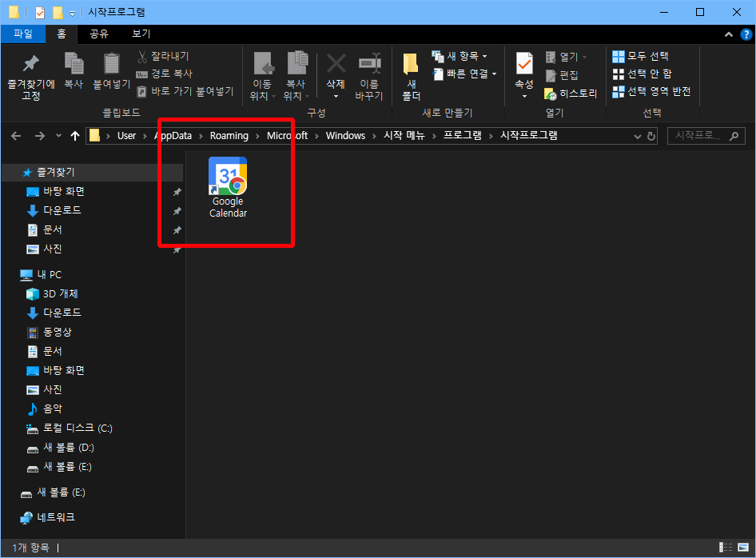Select the Google Calendar shortcut
Screen dimensions: 756x558
[x=228, y=188]
